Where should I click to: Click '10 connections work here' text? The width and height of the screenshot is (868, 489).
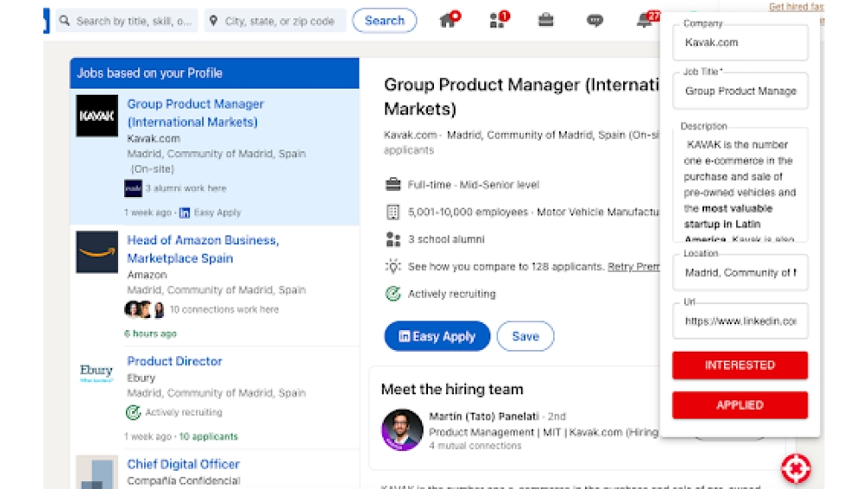click(x=224, y=309)
